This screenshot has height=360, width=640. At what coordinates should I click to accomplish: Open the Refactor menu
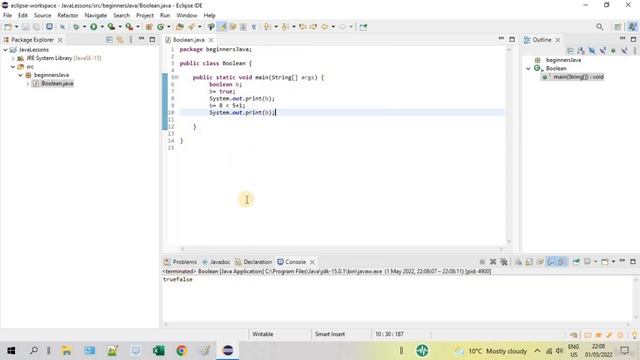point(68,16)
